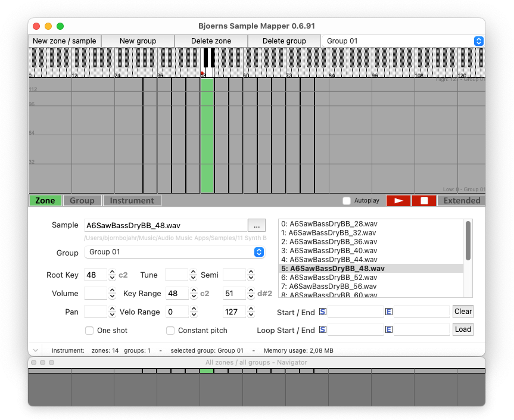Click the Loop End position field
514x420 pixels.
[x=422, y=329]
